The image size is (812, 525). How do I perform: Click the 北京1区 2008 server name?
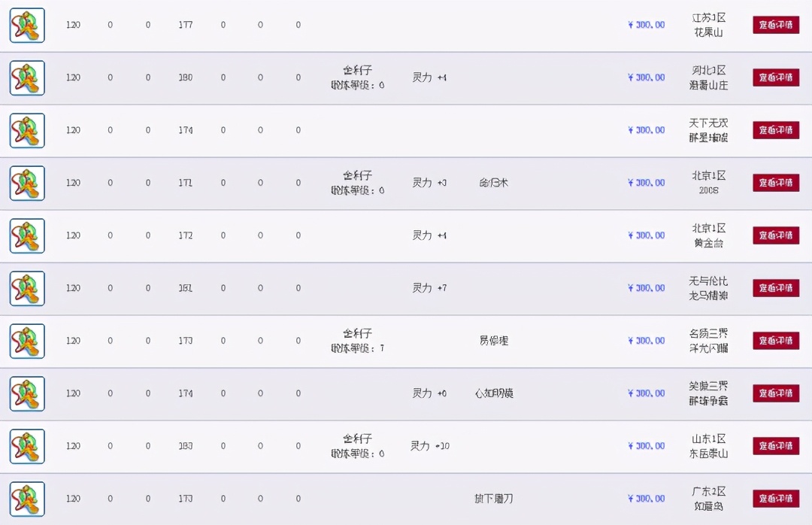708,183
